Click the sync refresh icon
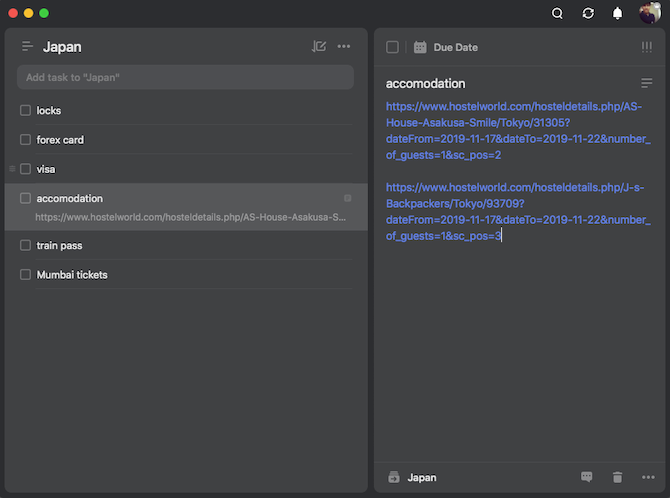This screenshot has width=670, height=498. click(588, 13)
